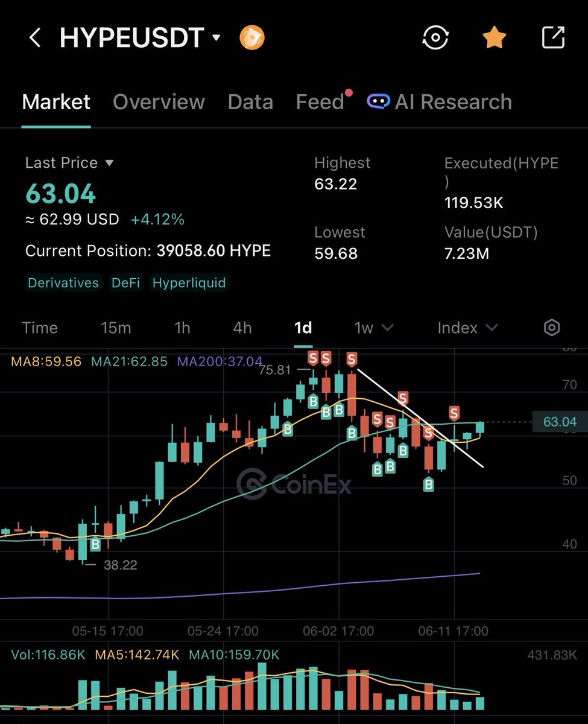
Task: Tap the Executed 119.53K value
Action: click(x=474, y=203)
